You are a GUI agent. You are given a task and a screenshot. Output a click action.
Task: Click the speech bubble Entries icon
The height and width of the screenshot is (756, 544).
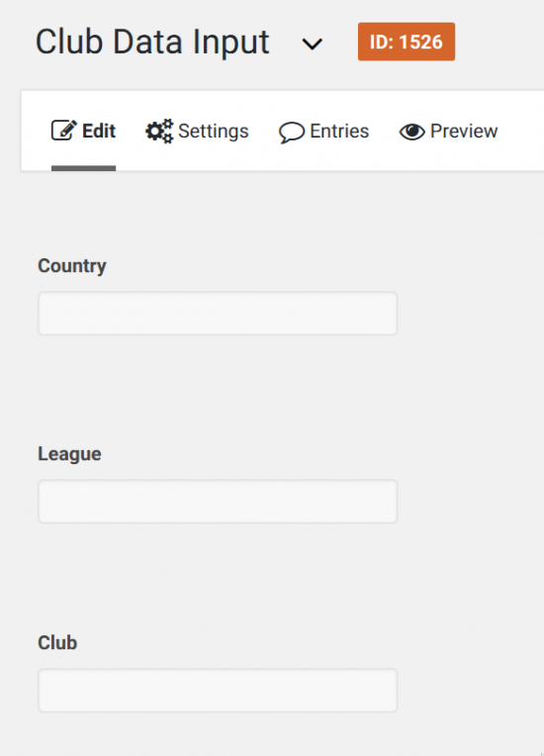click(x=292, y=133)
